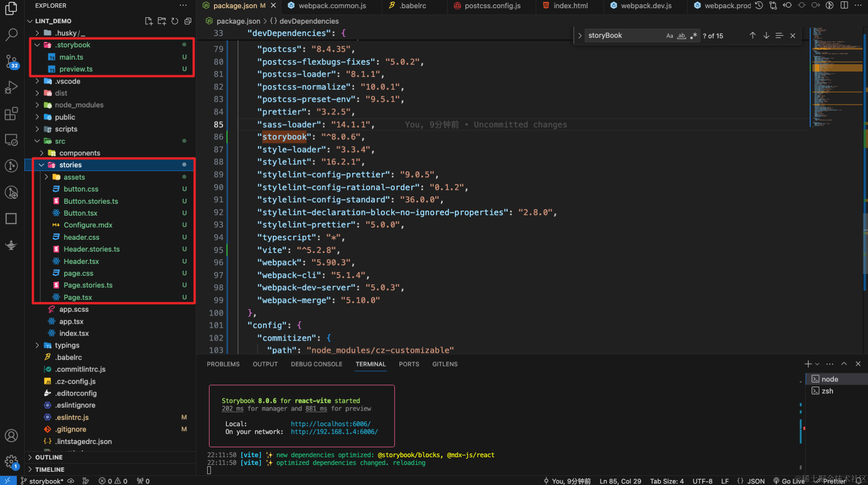Open Button.stories.ts file
This screenshot has width=868, height=485.
point(91,201)
